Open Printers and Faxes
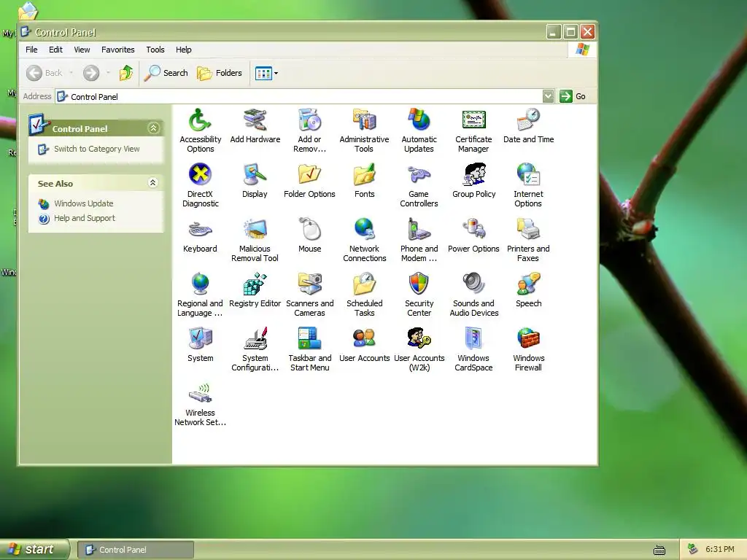 point(528,239)
